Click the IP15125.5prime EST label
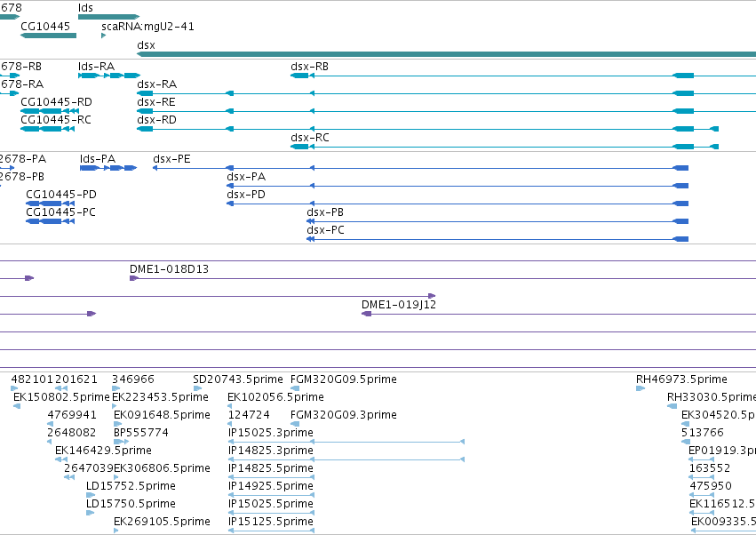 pyautogui.click(x=270, y=522)
